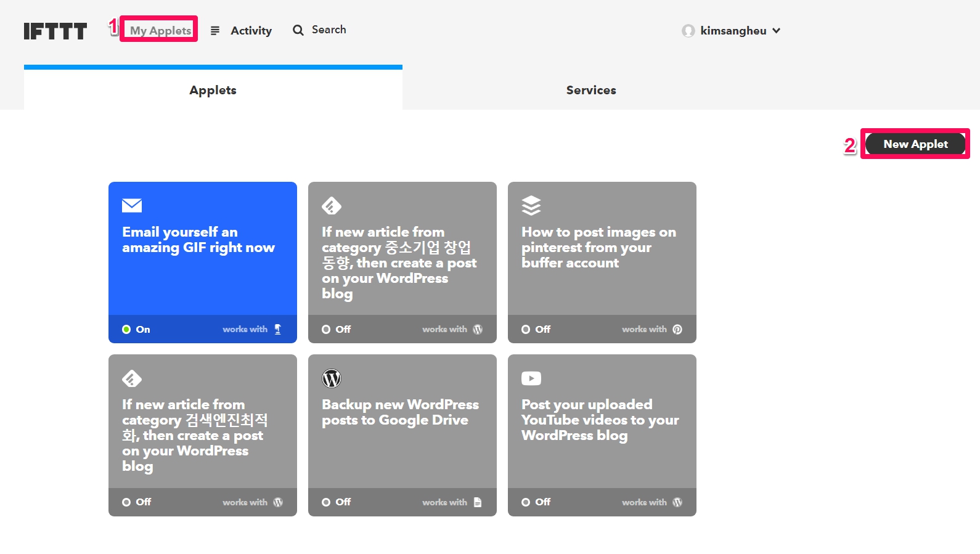The image size is (980, 554).
Task: Enable the YouTube videos to WordPress applet
Action: click(536, 502)
